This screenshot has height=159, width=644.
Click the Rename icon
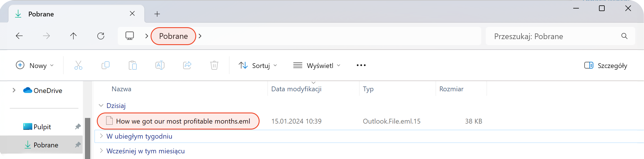click(x=160, y=65)
